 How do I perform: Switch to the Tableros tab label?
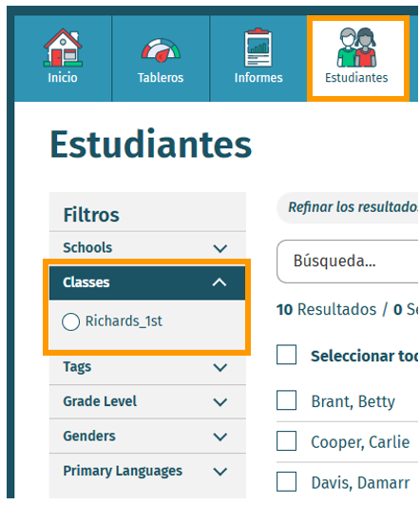[x=161, y=78]
